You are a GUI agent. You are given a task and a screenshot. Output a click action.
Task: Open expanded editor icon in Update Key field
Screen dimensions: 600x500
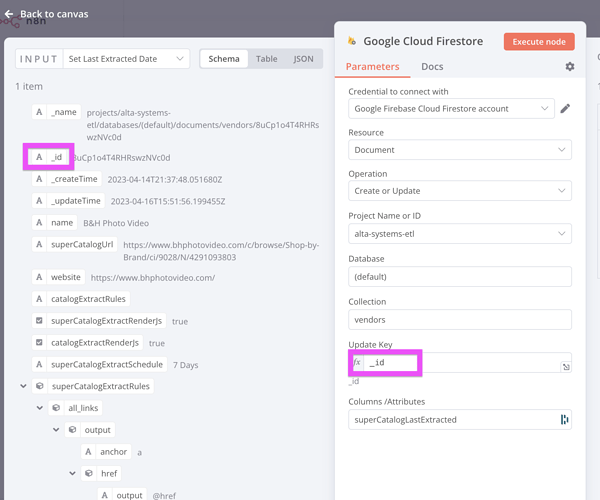point(566,367)
